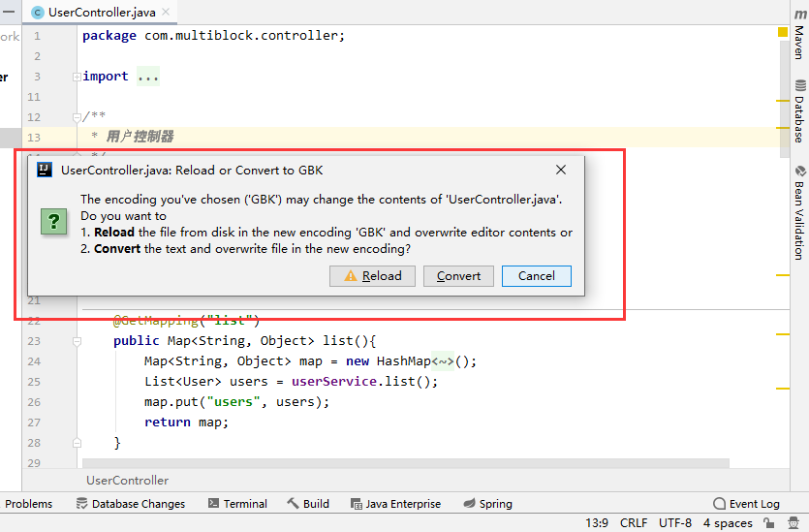
Task: Open the Event Log
Action: [747, 504]
